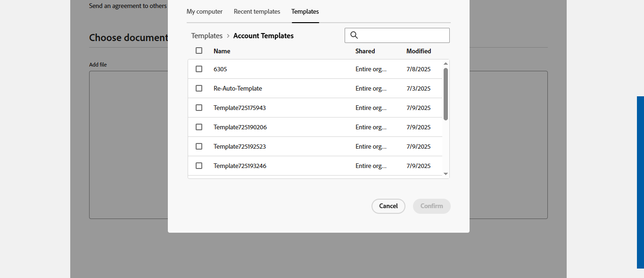Check the 6305 template checkbox
The height and width of the screenshot is (278, 644).
pos(199,69)
